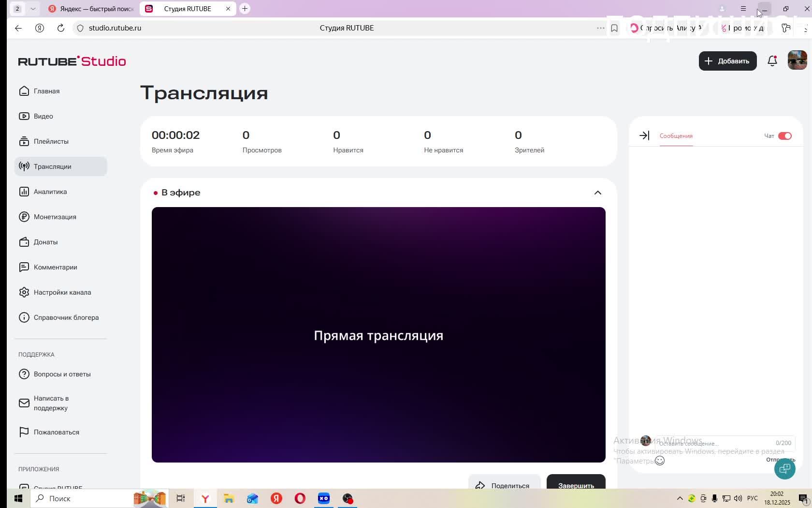Viewport: 812px width, 508px height.
Task: Open the Монетизация section
Action: [55, 217]
